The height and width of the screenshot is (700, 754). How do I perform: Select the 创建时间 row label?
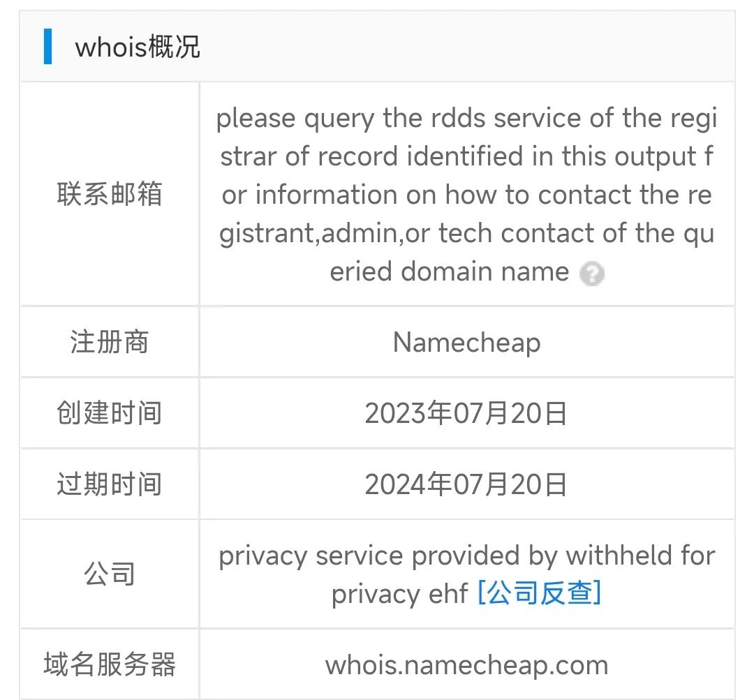pos(110,413)
